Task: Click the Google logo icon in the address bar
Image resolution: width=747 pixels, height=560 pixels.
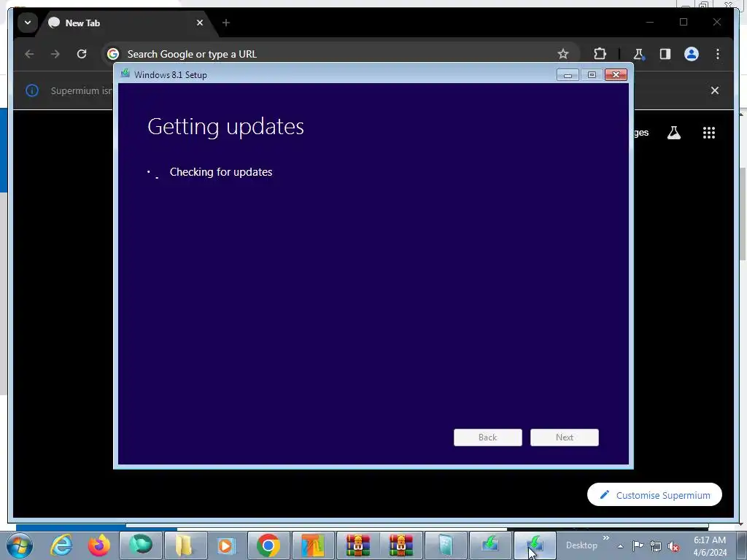Action: [113, 54]
